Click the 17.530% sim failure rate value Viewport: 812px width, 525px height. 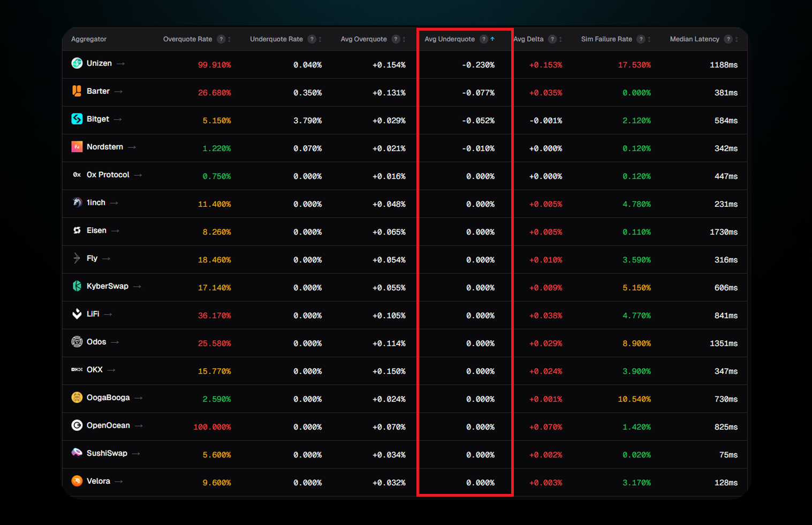point(634,65)
